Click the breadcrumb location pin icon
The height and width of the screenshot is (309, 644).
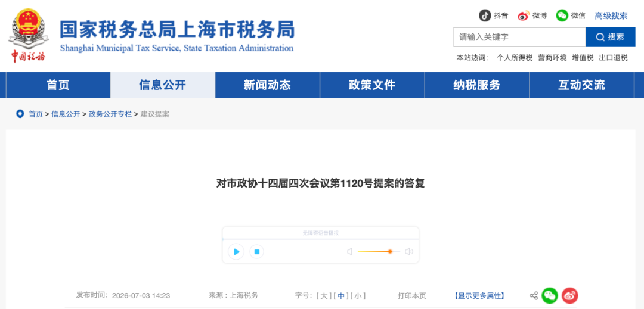(x=20, y=114)
